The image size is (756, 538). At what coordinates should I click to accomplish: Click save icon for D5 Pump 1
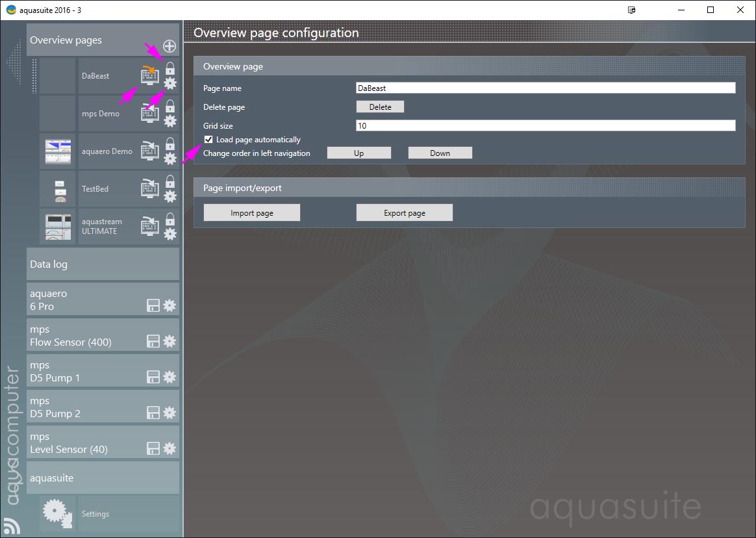(153, 377)
